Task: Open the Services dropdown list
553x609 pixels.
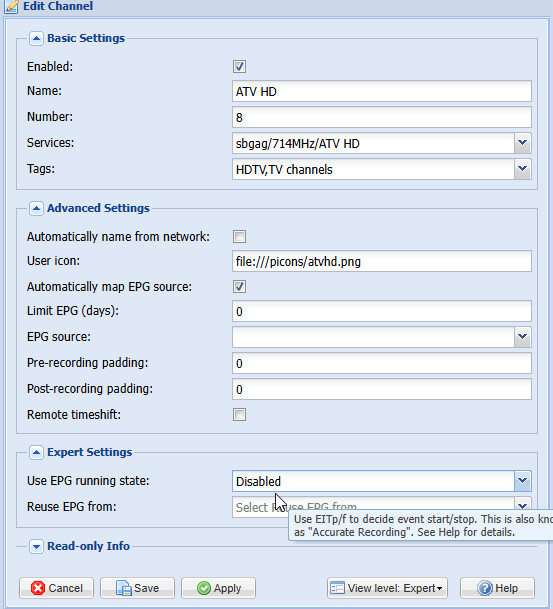Action: coord(523,143)
